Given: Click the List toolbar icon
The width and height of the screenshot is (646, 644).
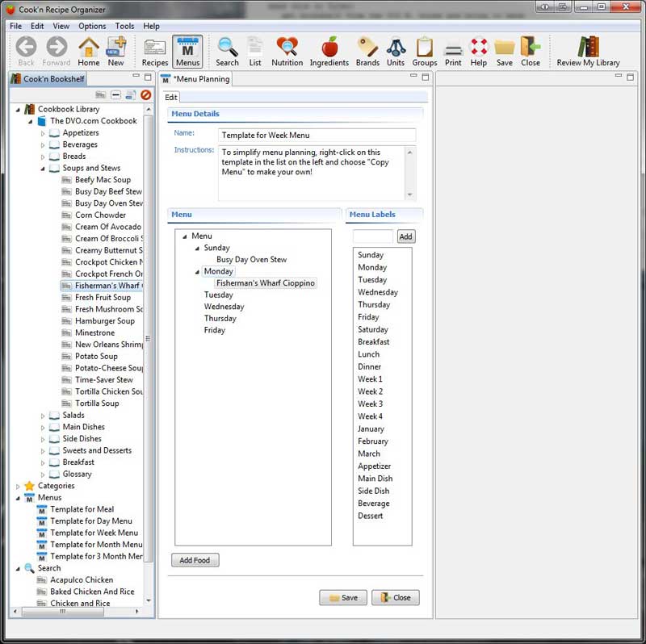Looking at the screenshot, I should pyautogui.click(x=255, y=52).
